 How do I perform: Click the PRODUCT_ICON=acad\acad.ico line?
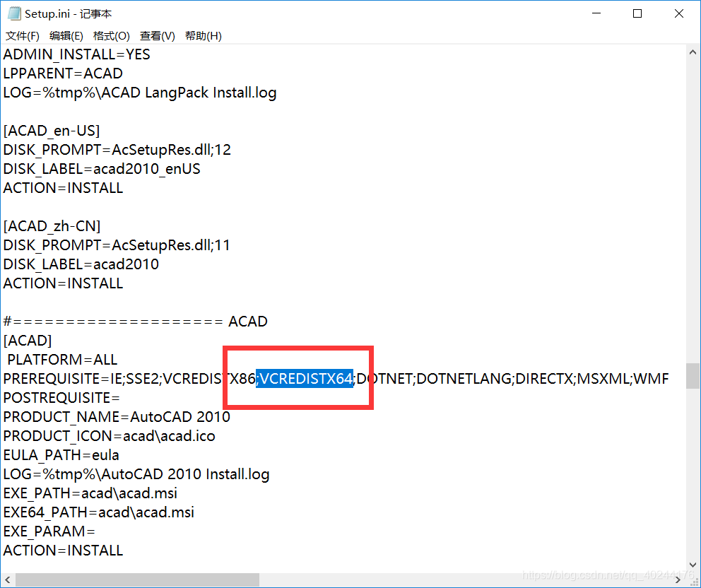coord(110,436)
